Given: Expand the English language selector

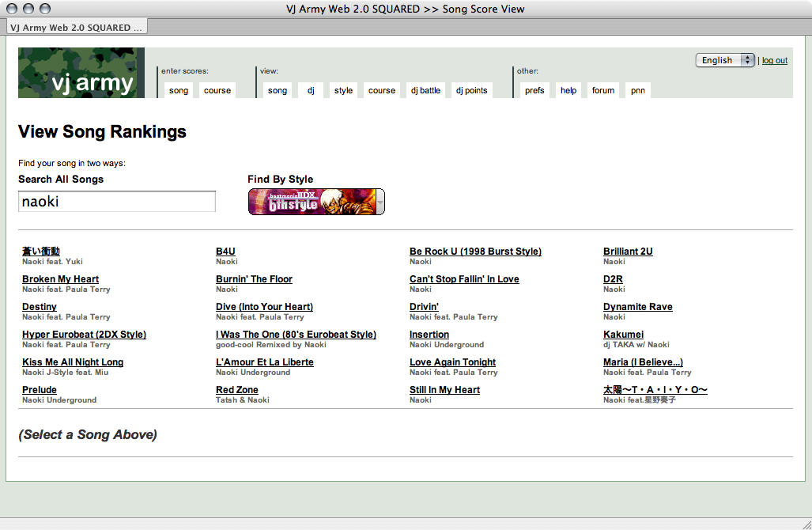Looking at the screenshot, I should coord(725,60).
